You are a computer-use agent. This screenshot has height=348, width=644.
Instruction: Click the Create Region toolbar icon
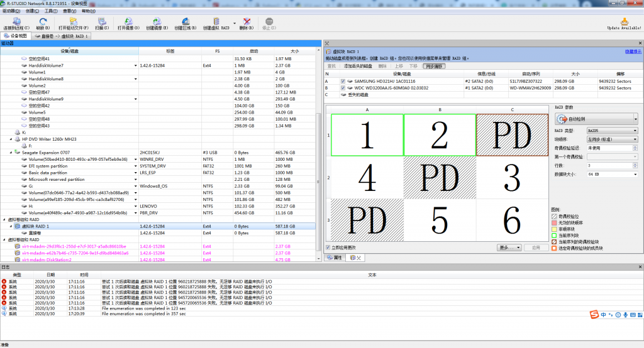pyautogui.click(x=186, y=23)
